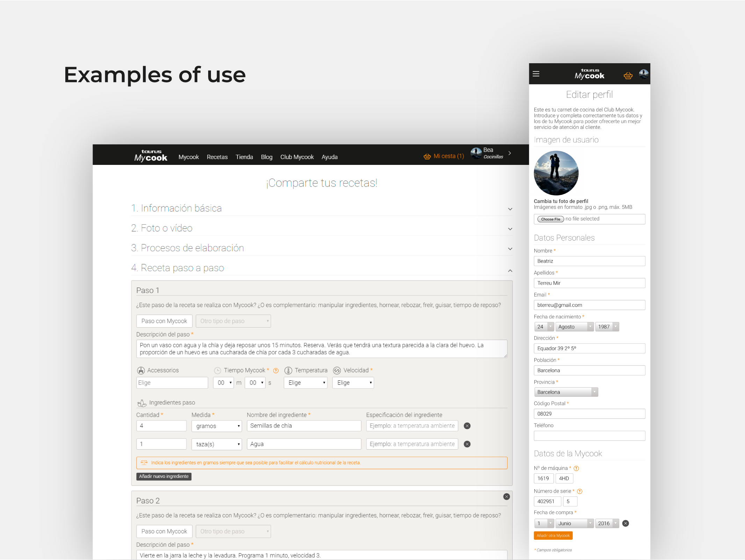The width and height of the screenshot is (745, 560).
Task: Go to Club Mycook in the navigation bar
Action: (x=297, y=157)
